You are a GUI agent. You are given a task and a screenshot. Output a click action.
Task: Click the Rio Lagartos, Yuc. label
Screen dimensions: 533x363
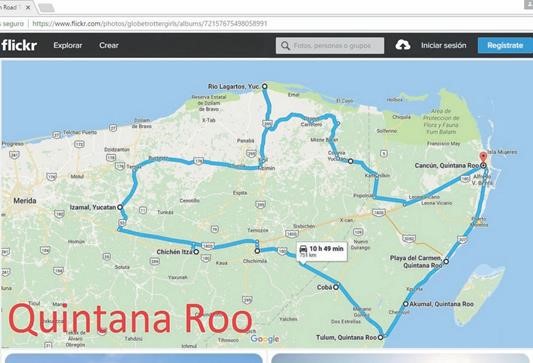coord(234,87)
